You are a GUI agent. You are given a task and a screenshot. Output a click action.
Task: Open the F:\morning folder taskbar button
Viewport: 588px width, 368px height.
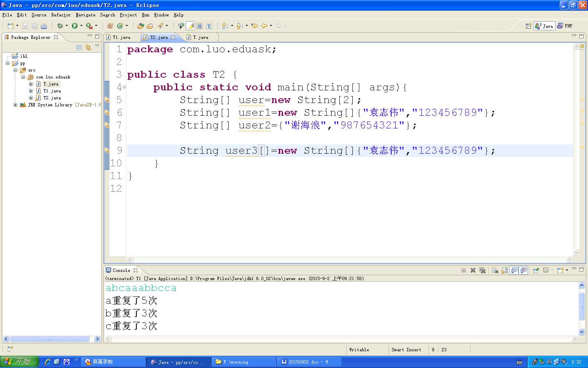(244, 362)
